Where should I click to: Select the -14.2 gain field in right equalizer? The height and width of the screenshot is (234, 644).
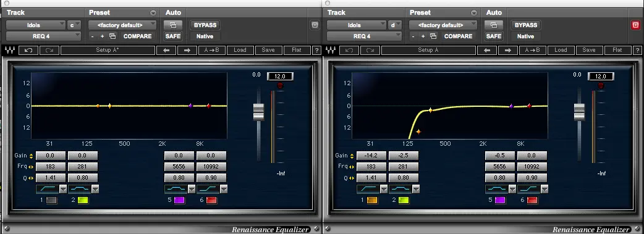click(x=371, y=156)
